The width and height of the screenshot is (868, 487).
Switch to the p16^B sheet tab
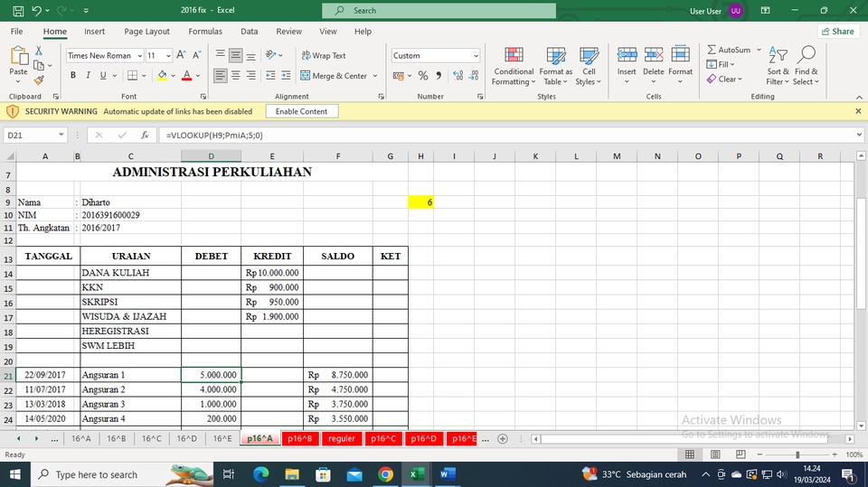pyautogui.click(x=299, y=439)
